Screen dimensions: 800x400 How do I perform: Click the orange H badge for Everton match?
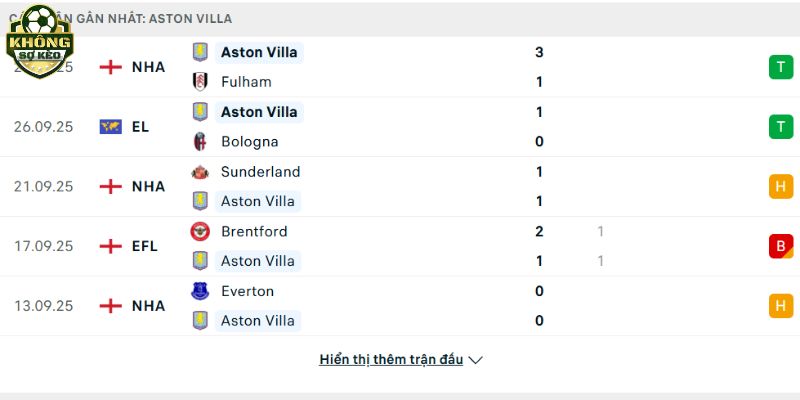tap(780, 306)
